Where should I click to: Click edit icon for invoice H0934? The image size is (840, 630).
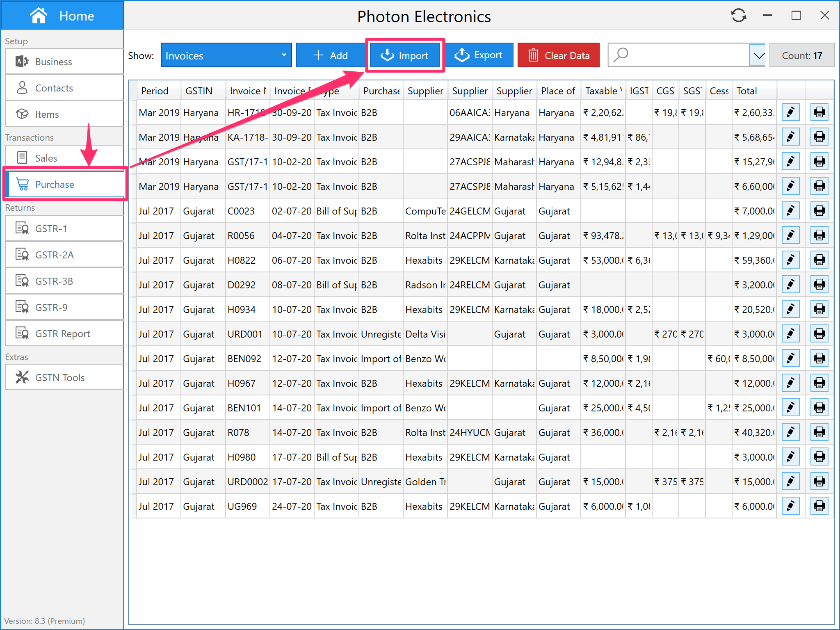click(790, 309)
